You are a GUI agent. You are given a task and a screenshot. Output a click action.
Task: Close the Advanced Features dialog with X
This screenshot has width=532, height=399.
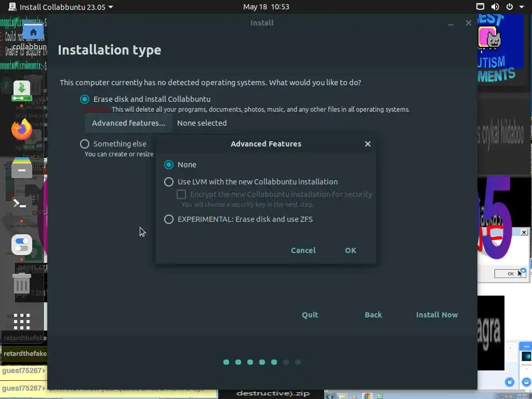click(x=367, y=144)
